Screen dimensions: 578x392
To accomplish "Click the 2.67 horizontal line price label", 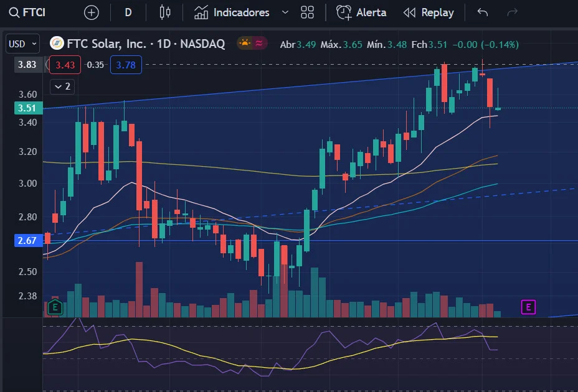I will 29,241.
